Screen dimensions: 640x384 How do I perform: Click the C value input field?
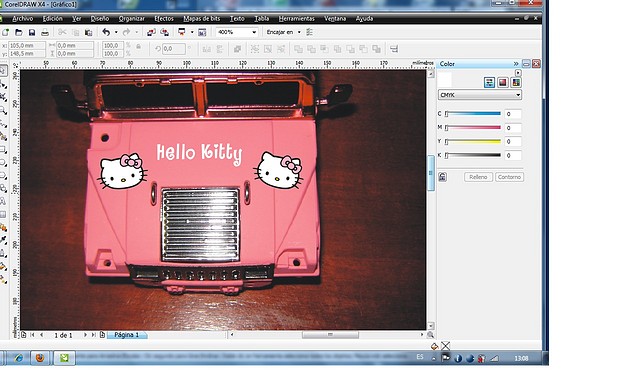(513, 114)
